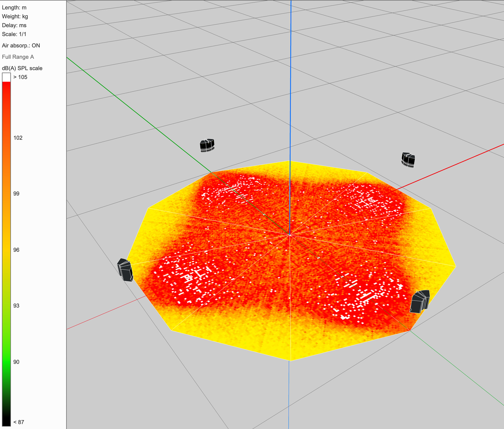Click the < 87 label below the scale

coord(19,422)
